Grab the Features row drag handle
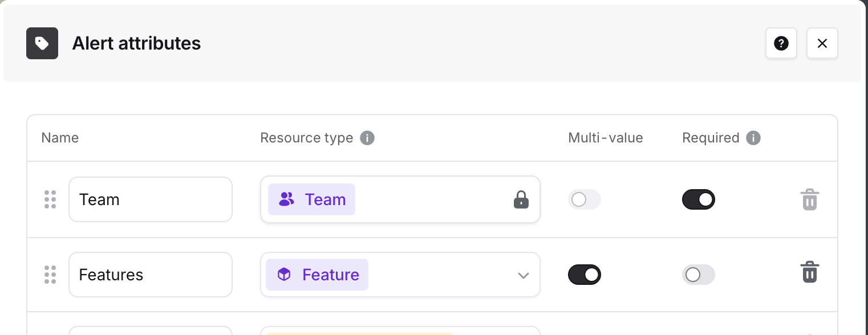868x335 pixels. [x=50, y=275]
